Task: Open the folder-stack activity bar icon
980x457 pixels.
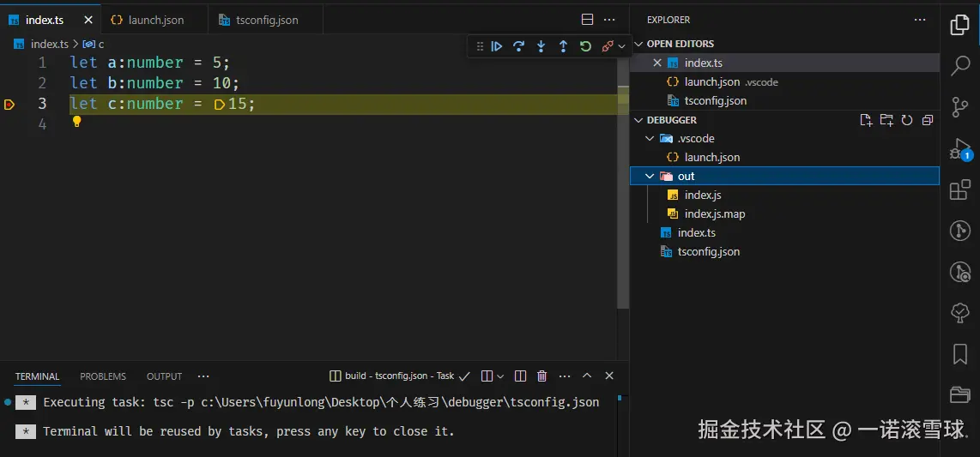Action: point(960,394)
